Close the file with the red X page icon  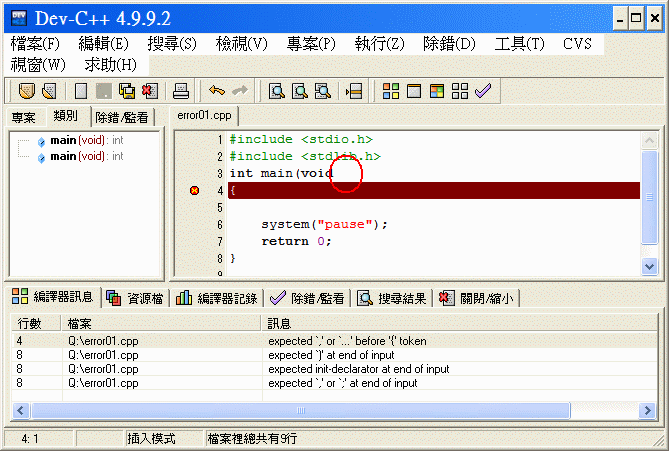tap(150, 91)
